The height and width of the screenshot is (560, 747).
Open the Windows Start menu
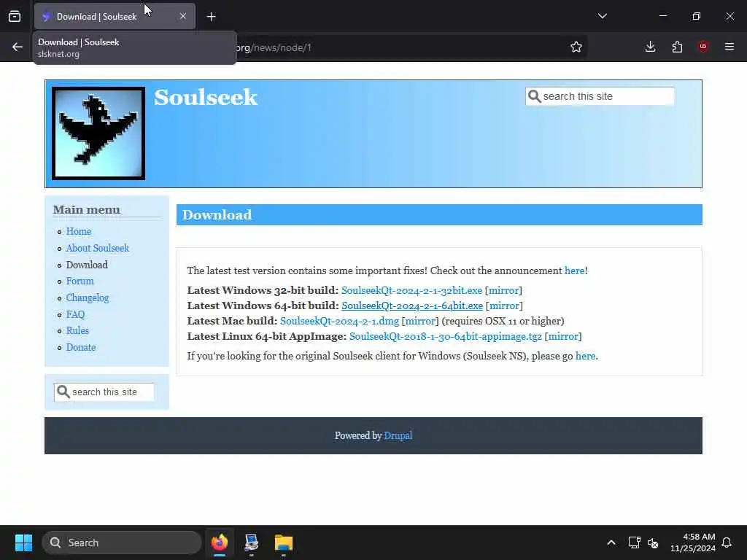coord(23,542)
